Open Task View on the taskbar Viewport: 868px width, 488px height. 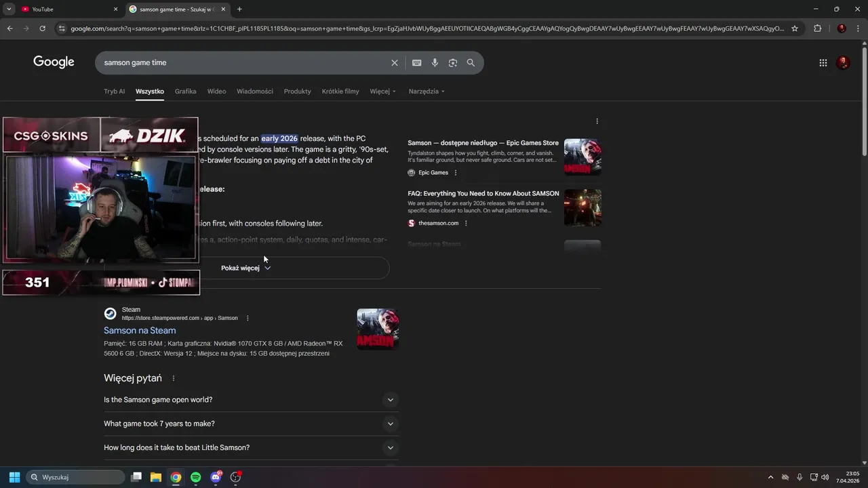pyautogui.click(x=136, y=477)
